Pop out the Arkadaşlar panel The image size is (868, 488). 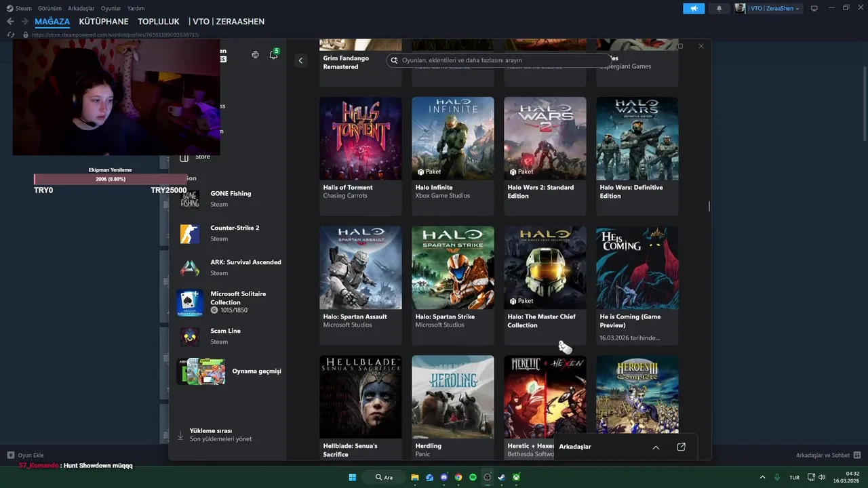(x=682, y=447)
